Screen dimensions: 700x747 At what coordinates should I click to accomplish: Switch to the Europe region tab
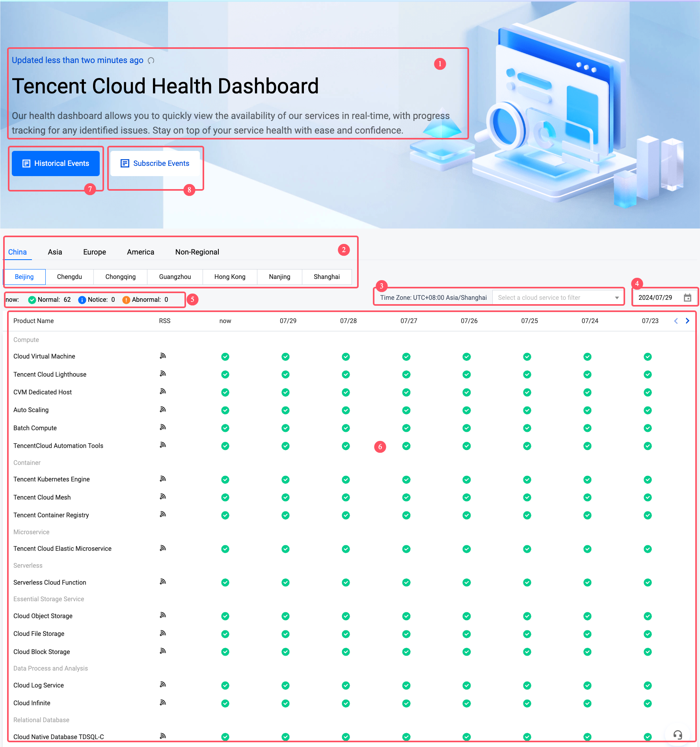pos(95,252)
